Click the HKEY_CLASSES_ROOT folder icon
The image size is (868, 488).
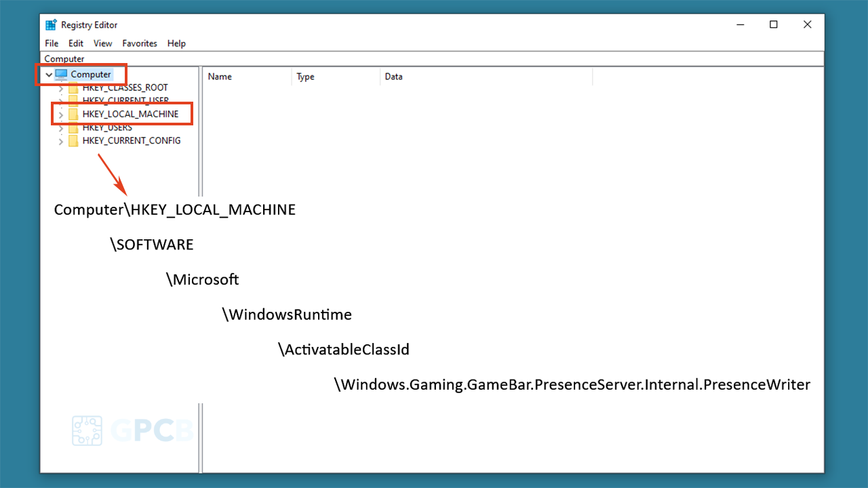coord(73,87)
